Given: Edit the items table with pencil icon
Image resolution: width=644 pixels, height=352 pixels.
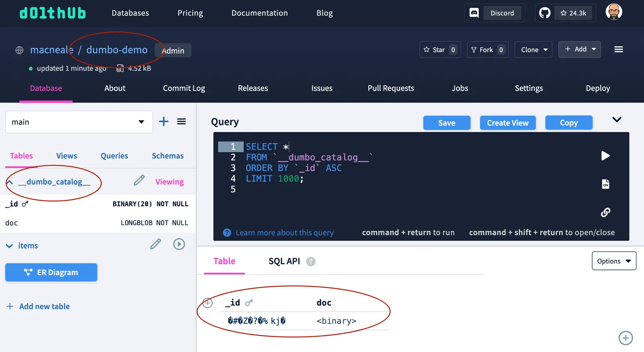Looking at the screenshot, I should [x=156, y=244].
